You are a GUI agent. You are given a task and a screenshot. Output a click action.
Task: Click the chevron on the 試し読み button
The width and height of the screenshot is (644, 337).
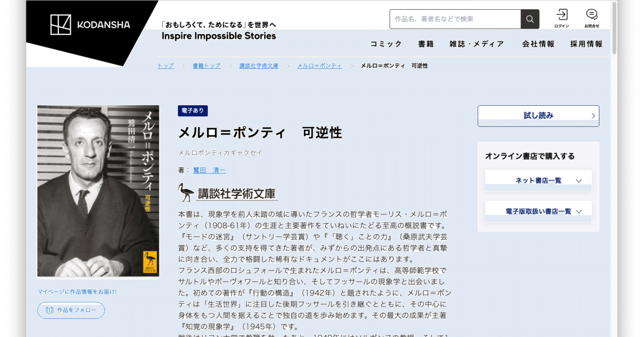[x=593, y=116]
